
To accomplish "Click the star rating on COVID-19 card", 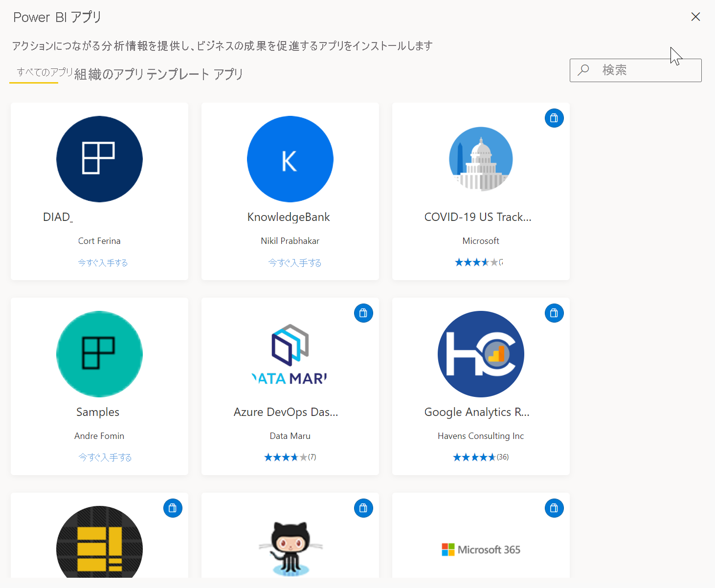I will (x=479, y=262).
